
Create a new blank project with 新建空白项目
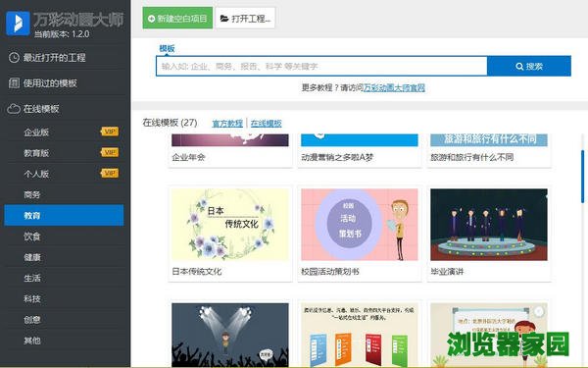[177, 18]
